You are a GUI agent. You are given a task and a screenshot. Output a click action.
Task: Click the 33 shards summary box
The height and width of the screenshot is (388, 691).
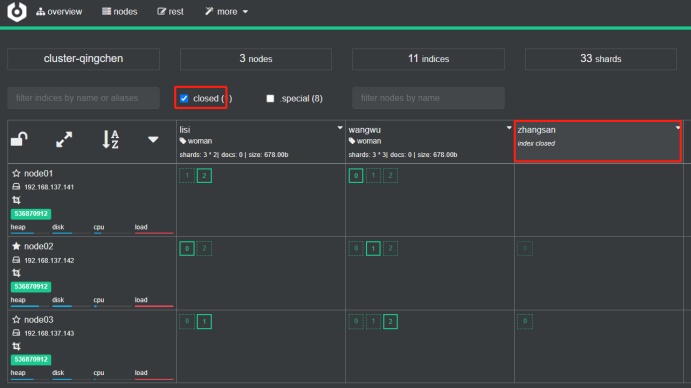coord(601,59)
